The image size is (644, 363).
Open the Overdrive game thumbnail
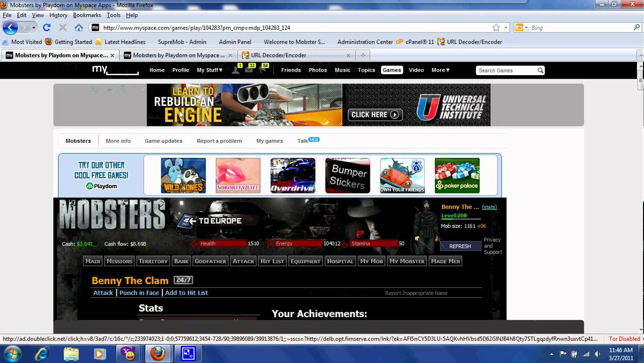[x=293, y=175]
